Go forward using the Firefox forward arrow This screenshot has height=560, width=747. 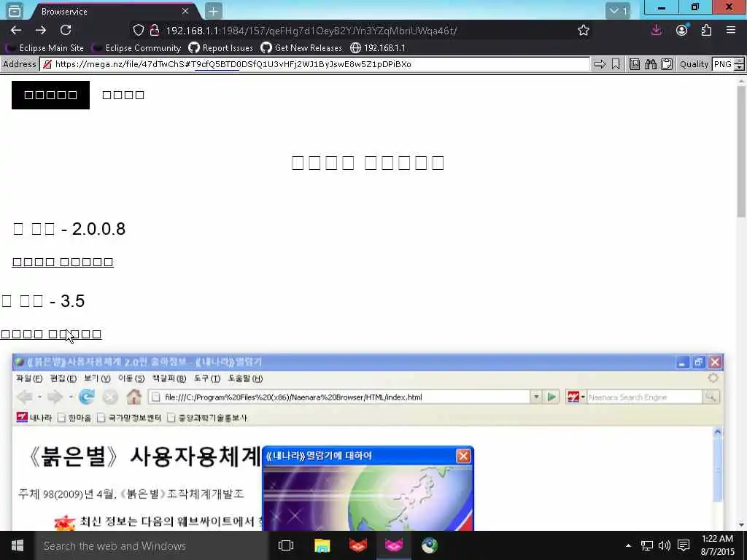(41, 31)
